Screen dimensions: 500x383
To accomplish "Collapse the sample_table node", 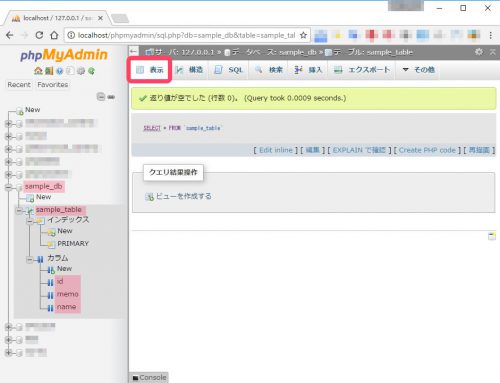I will [20, 210].
